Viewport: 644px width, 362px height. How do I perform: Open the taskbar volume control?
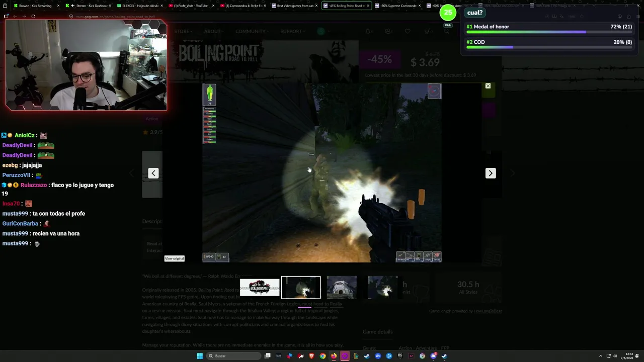(615, 356)
